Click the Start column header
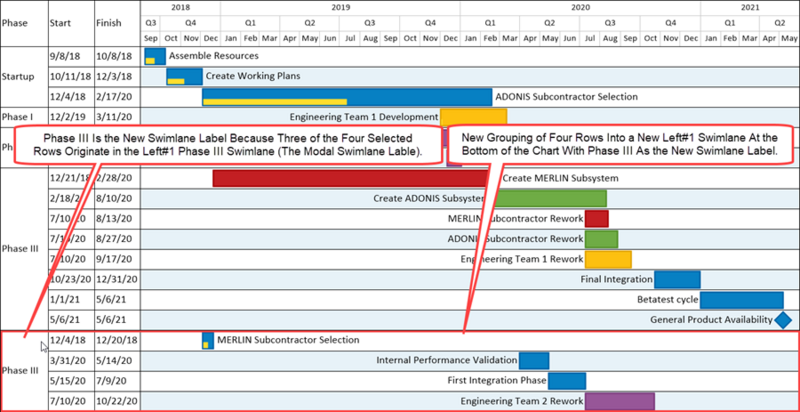Image resolution: width=800 pixels, height=412 pixels. tap(61, 23)
